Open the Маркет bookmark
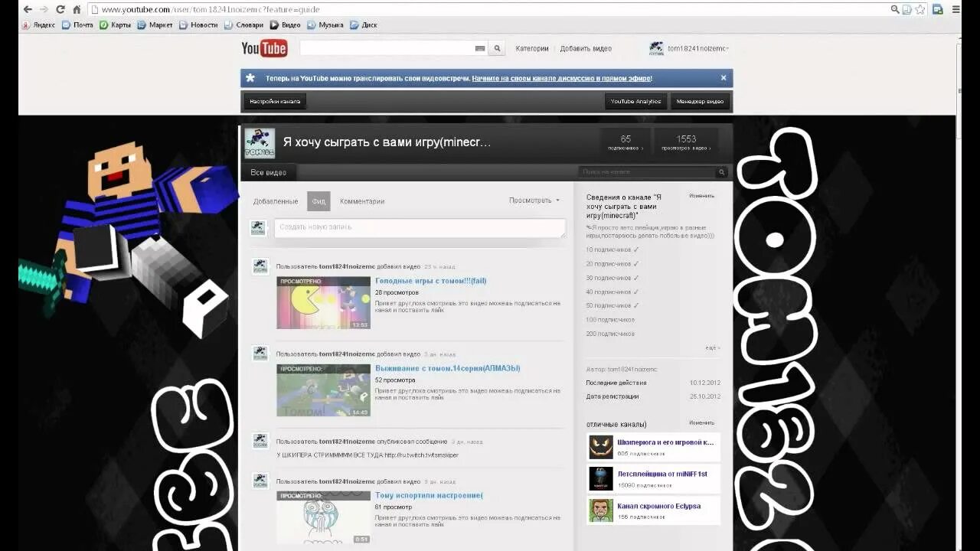Screen dimensions: 980x551 (x=155, y=24)
